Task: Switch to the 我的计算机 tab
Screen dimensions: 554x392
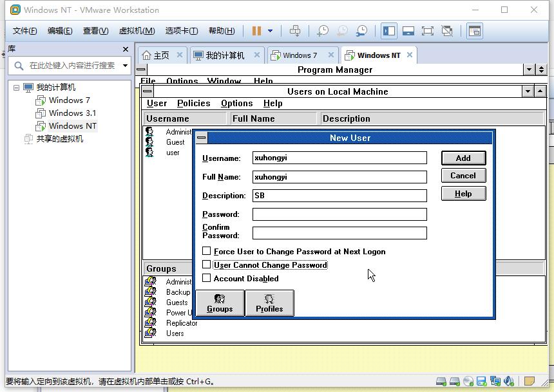Action: pos(225,55)
